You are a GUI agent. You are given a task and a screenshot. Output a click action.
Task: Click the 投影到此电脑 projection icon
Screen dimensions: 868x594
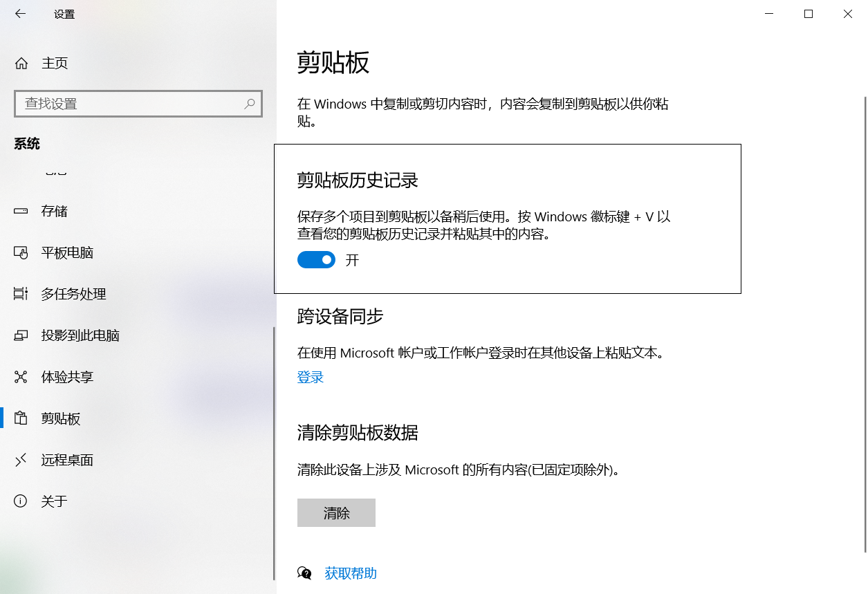pos(21,335)
